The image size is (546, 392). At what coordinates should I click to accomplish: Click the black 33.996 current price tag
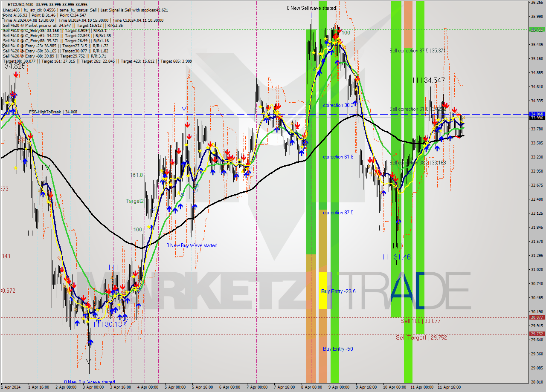[x=537, y=118]
